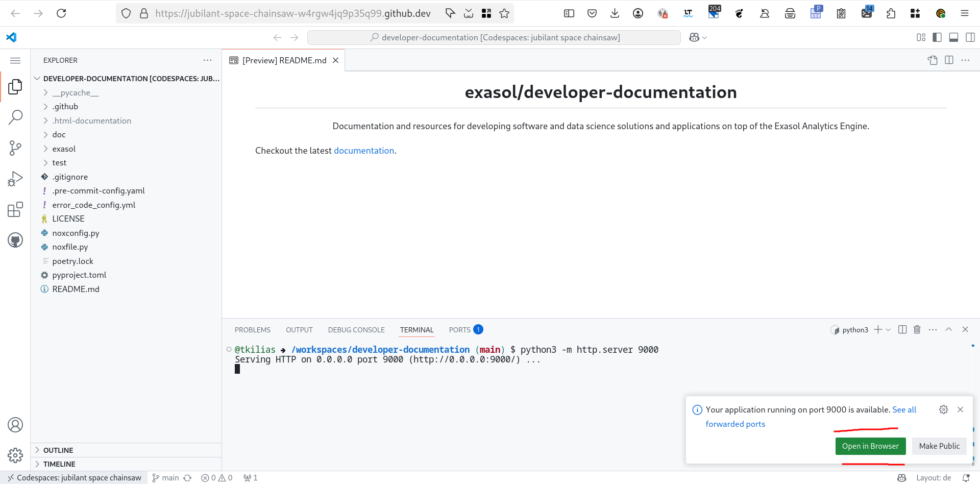Image resolution: width=980 pixels, height=484 pixels.
Task: Open the Source Control view
Action: click(15, 148)
